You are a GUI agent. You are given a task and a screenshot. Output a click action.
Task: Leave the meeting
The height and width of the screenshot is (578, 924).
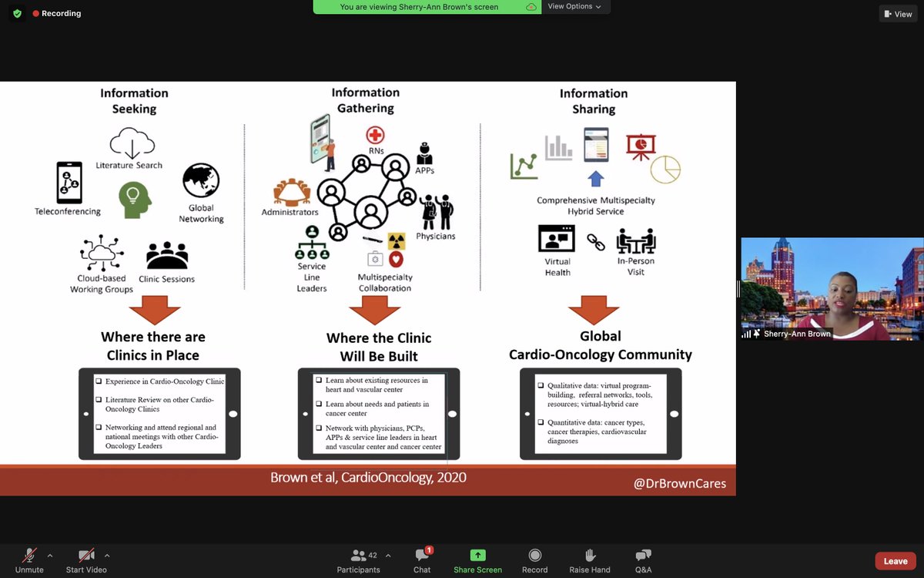pos(895,561)
